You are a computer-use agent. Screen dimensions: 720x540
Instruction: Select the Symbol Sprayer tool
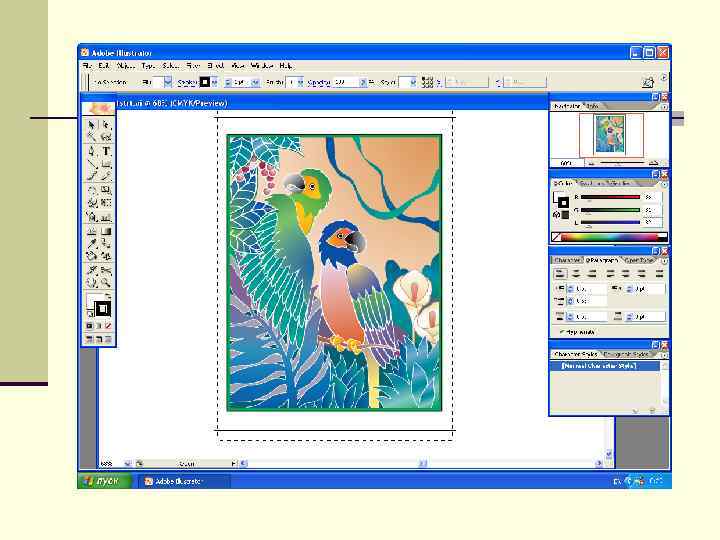tap(92, 217)
